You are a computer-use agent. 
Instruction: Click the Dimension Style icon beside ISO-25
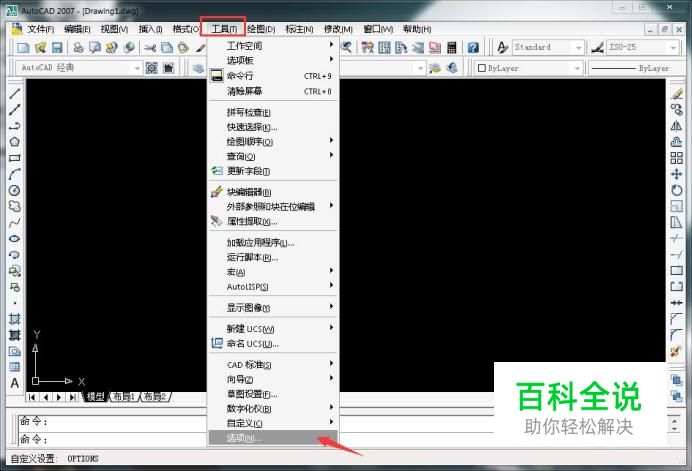(598, 47)
